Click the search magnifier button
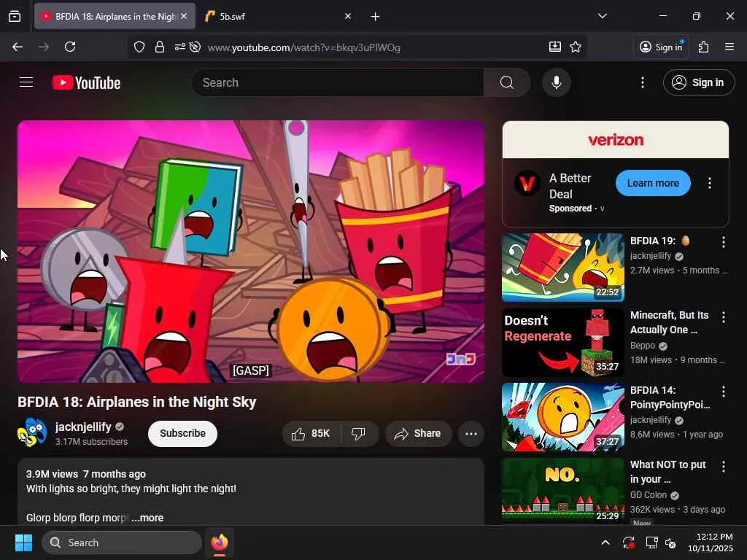 (506, 82)
